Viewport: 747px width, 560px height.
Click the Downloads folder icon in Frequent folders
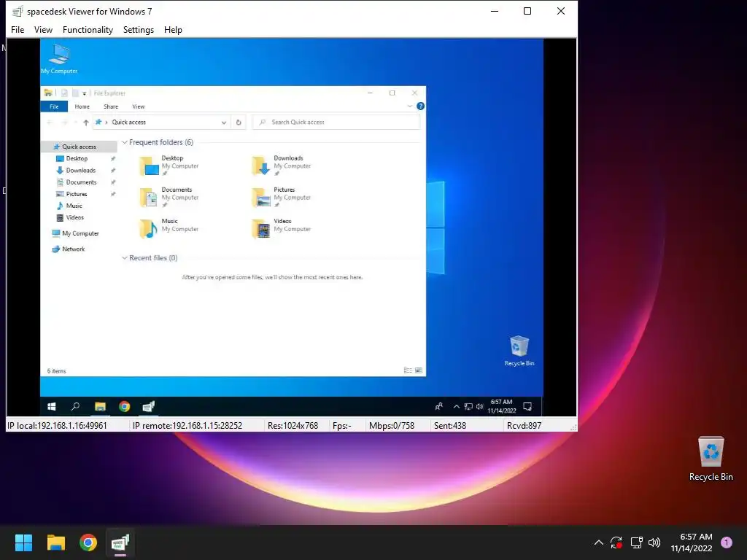pyautogui.click(x=261, y=166)
